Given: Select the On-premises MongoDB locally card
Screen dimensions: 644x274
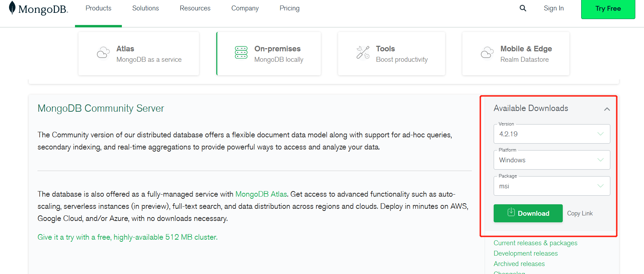Looking at the screenshot, I should 269,53.
